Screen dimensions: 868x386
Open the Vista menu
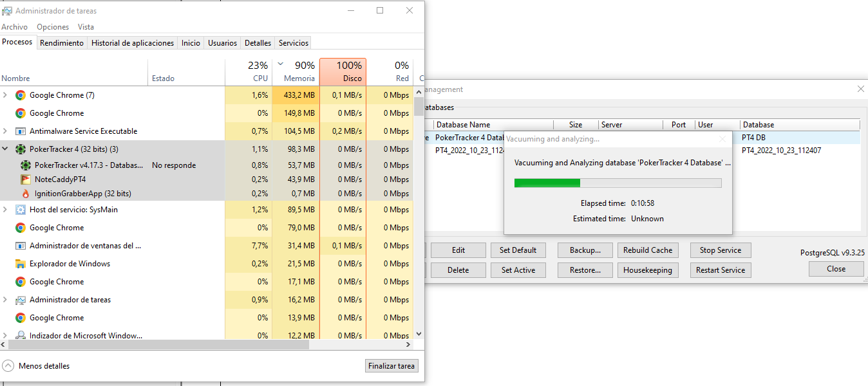86,27
